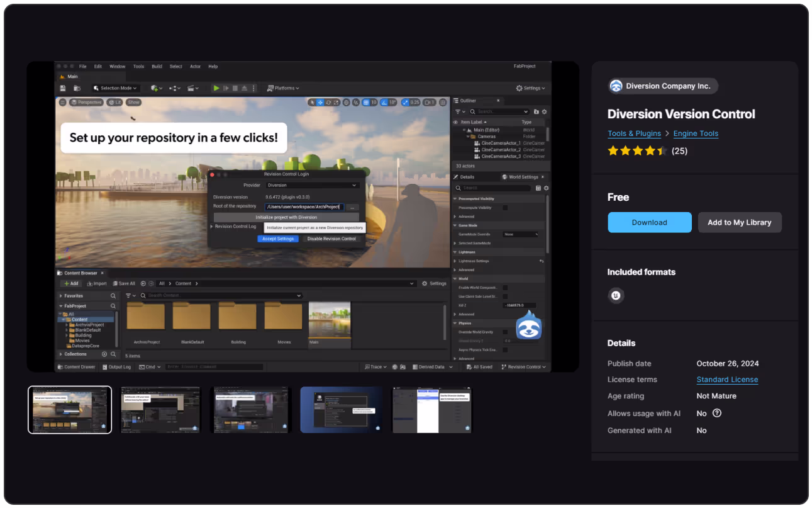Click the Save icon in Unreal toolbar
Screen dimensions: 812x508
[x=63, y=88]
